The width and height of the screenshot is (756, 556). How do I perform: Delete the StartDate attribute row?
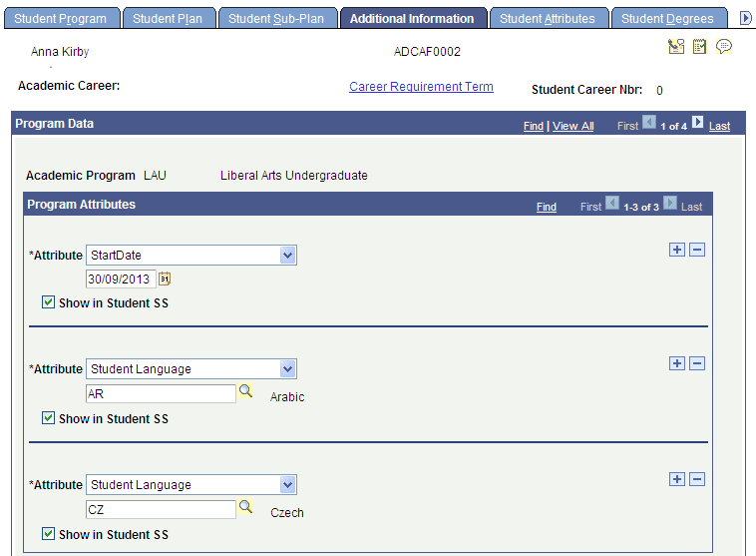click(697, 250)
